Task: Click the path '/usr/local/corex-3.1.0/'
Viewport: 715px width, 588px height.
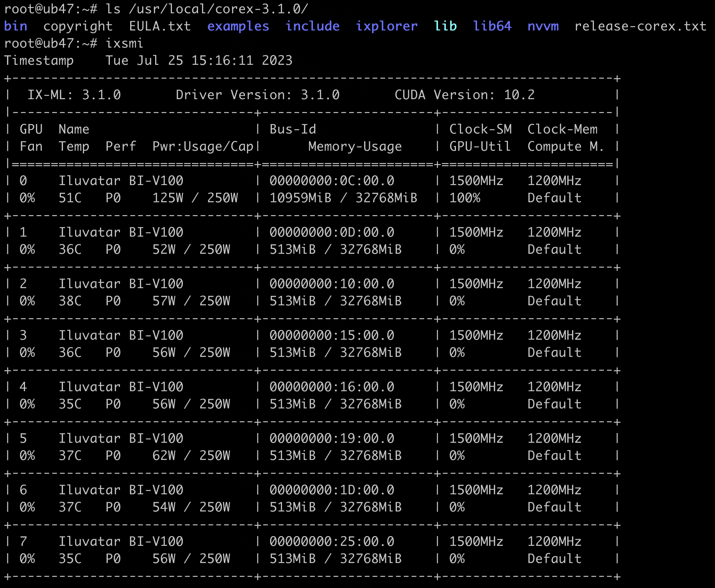Action: tap(218, 9)
